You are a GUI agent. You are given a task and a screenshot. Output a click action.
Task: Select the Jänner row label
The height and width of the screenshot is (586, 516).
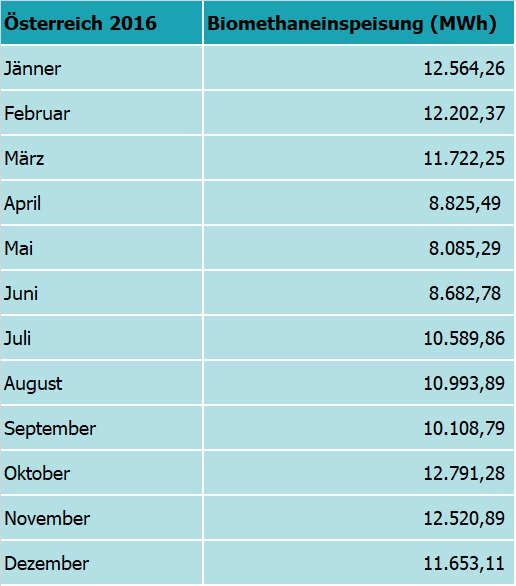tap(33, 68)
